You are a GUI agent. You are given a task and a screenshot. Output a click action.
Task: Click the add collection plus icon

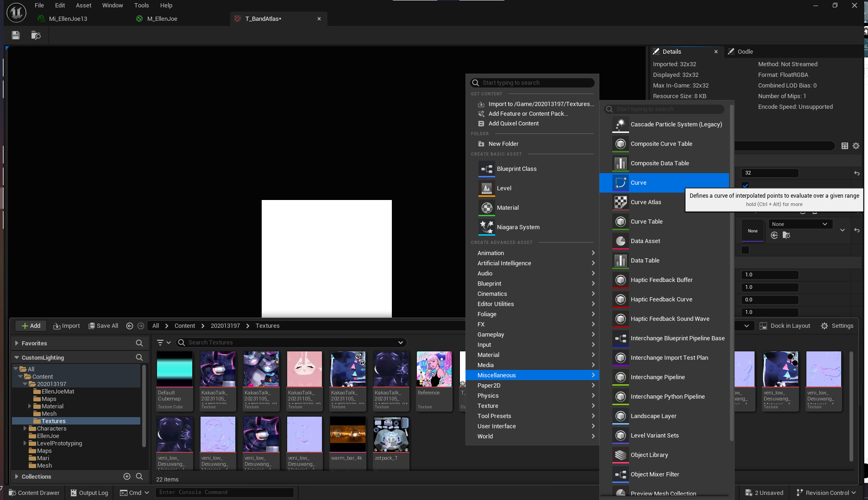tap(127, 476)
